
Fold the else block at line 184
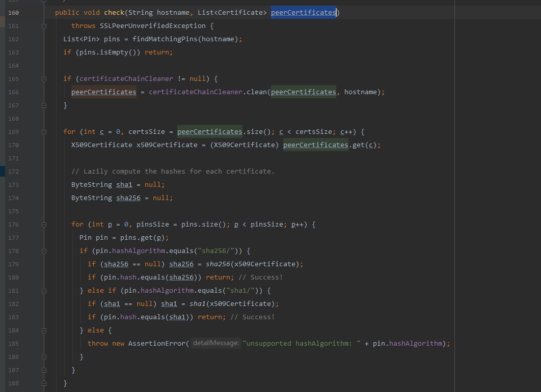(x=44, y=330)
